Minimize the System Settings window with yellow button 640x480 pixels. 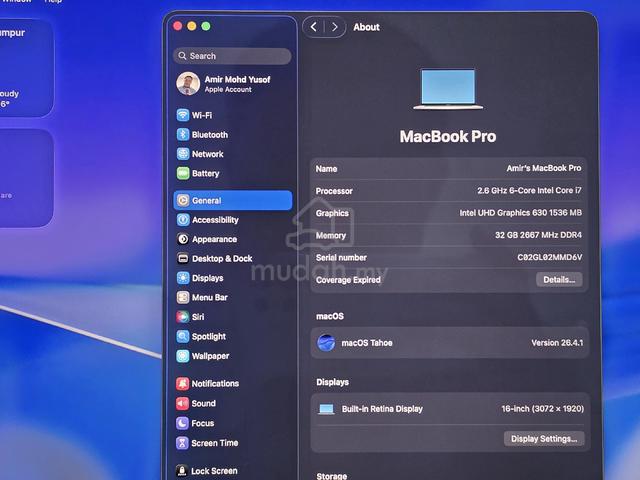[x=192, y=26]
